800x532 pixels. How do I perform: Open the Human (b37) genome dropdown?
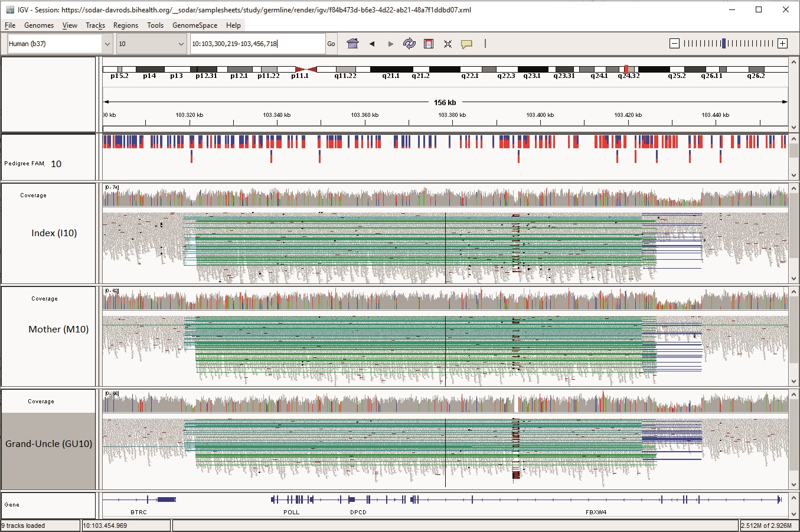point(60,44)
